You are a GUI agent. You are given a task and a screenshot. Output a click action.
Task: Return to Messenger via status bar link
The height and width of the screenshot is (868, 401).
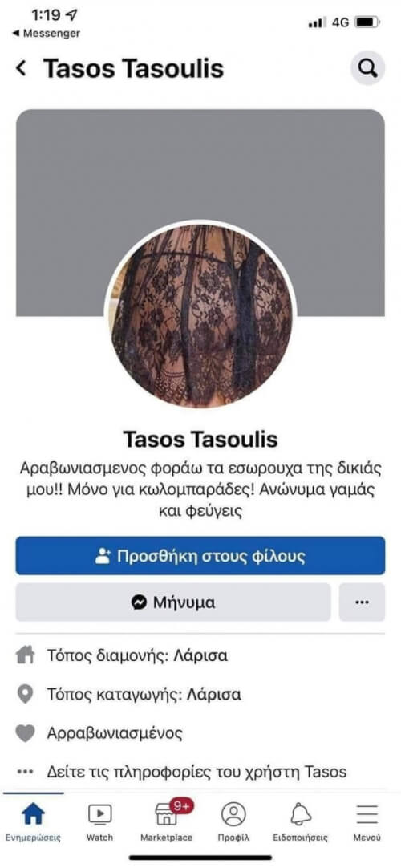click(x=46, y=33)
